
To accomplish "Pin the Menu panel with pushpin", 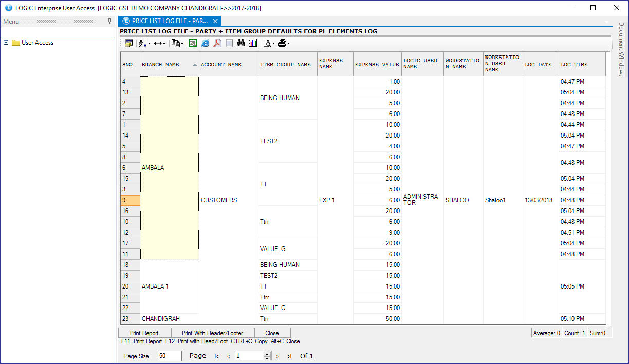I will [x=109, y=21].
